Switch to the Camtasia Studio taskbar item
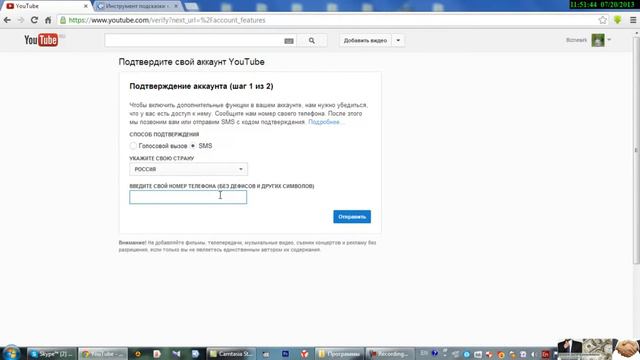640x360 pixels. pos(232,354)
